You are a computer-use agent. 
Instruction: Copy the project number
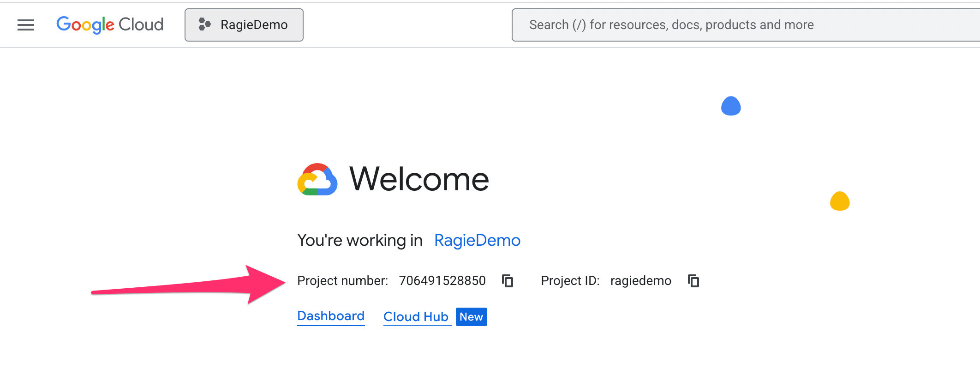(x=508, y=281)
